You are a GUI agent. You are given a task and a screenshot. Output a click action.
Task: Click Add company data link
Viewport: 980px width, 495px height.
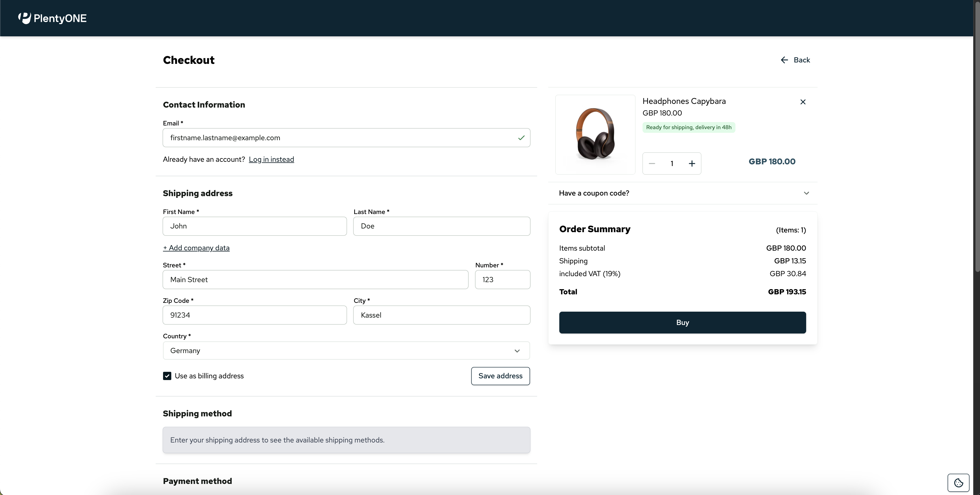(196, 248)
